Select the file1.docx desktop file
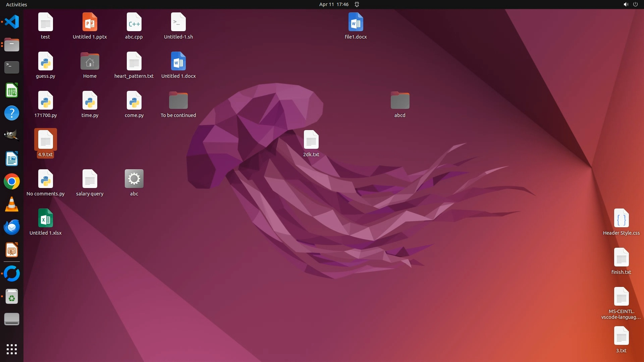 [x=356, y=22]
